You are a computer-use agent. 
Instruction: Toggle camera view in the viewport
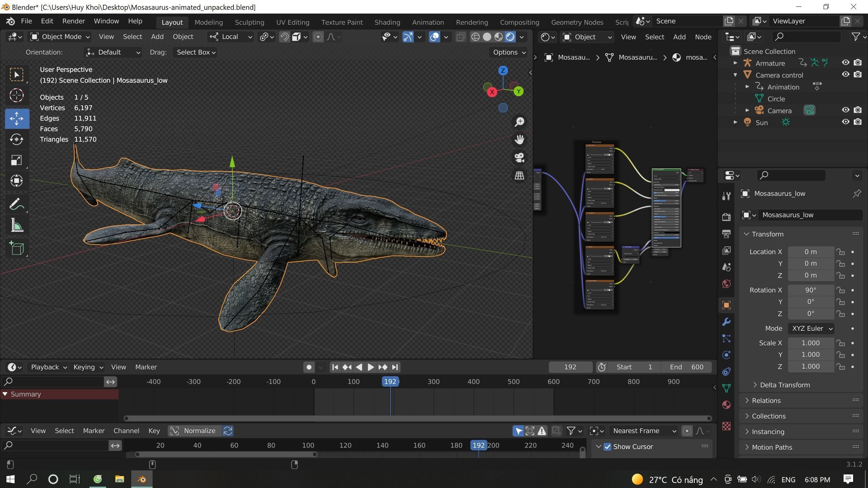[519, 158]
